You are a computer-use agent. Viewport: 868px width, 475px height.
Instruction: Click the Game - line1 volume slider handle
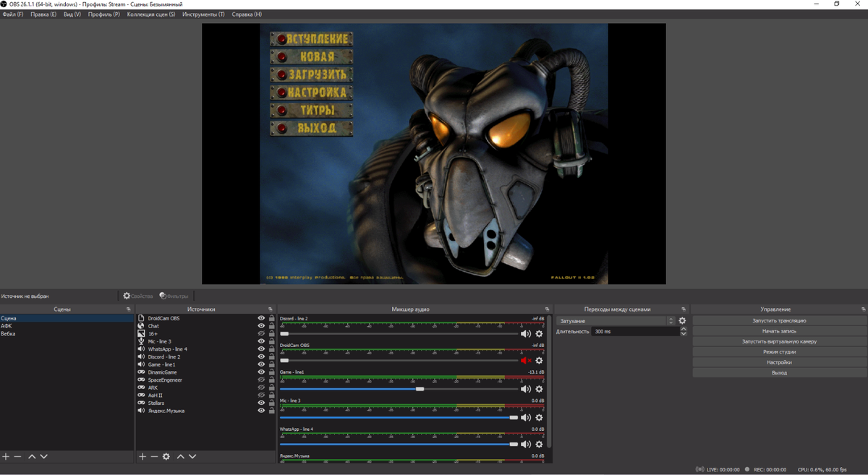[420, 389]
